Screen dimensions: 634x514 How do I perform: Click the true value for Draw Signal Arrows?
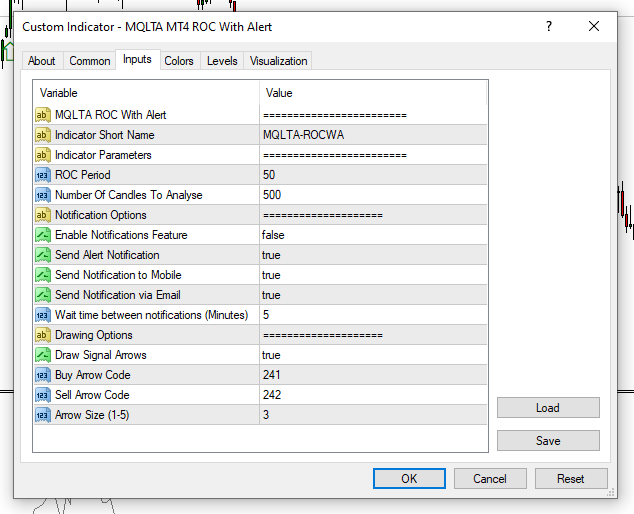[271, 355]
